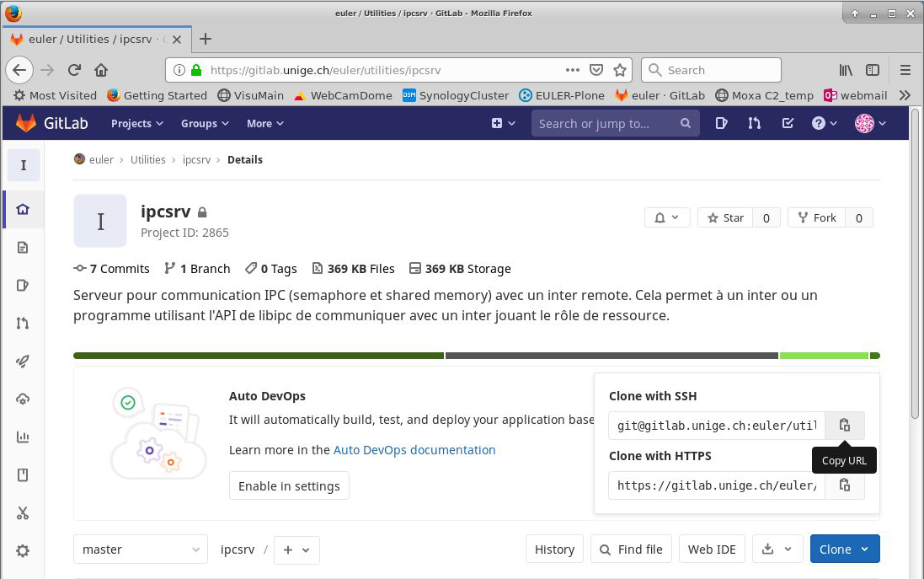Bookmark this page with the star icon

point(620,70)
